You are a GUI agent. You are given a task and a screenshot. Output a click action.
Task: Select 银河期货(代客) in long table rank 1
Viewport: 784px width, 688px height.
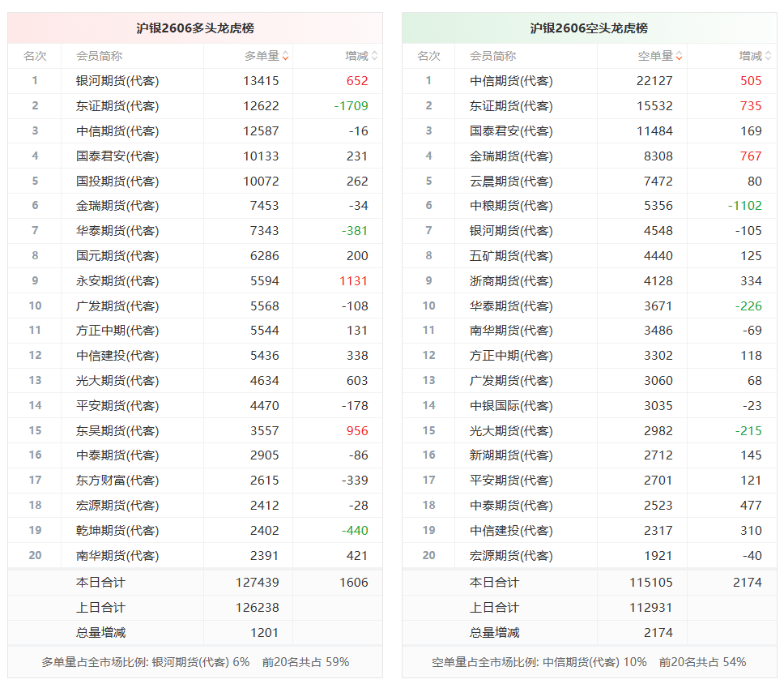click(x=117, y=81)
